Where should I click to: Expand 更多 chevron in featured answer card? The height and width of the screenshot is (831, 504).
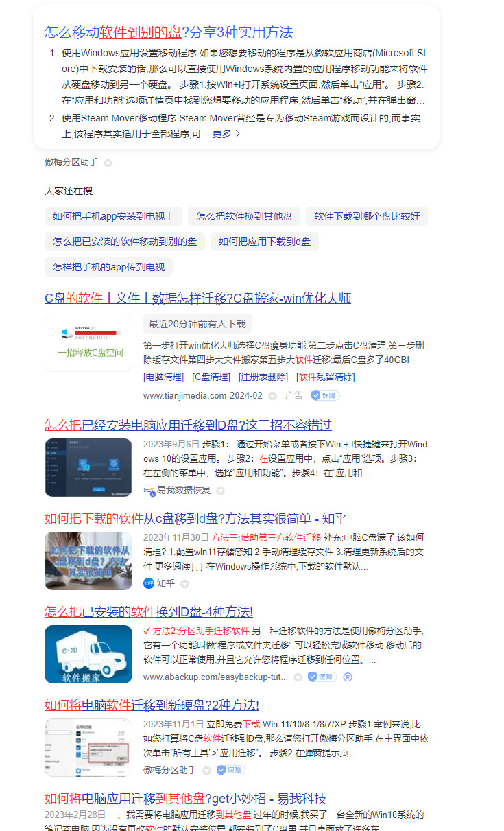(237, 134)
